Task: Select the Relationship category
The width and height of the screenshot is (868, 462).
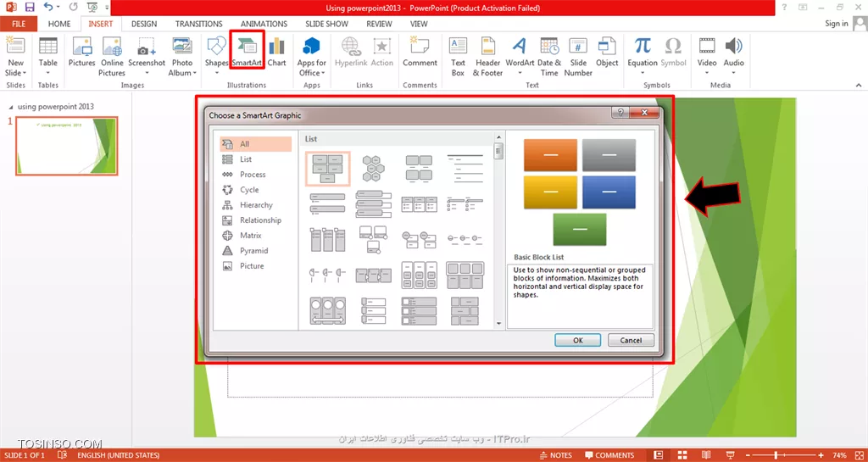Action: coord(256,220)
